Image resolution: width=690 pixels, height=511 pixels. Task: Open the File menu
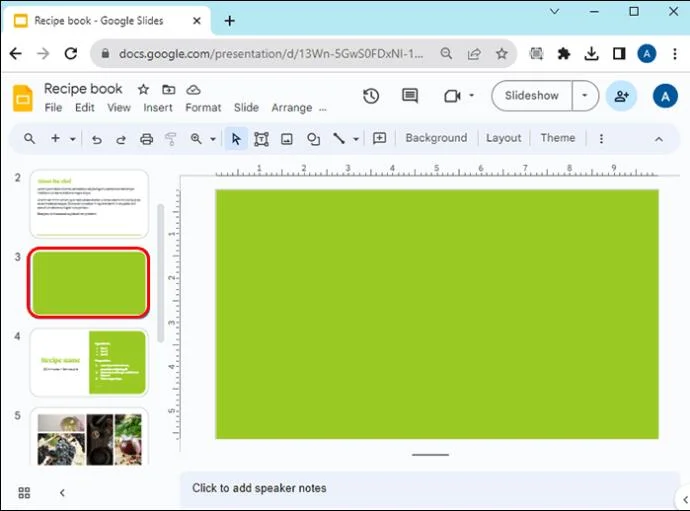pyautogui.click(x=53, y=107)
